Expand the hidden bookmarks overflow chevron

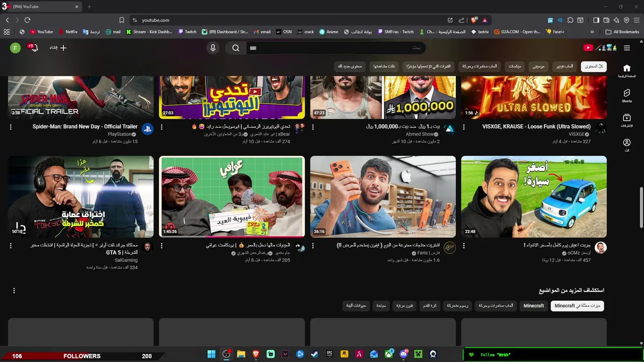(x=592, y=32)
